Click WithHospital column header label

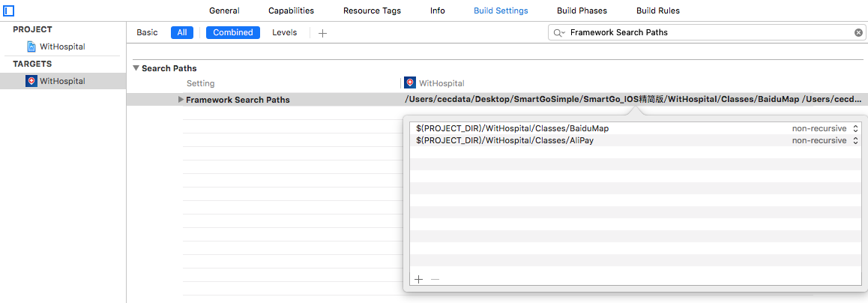(x=441, y=83)
